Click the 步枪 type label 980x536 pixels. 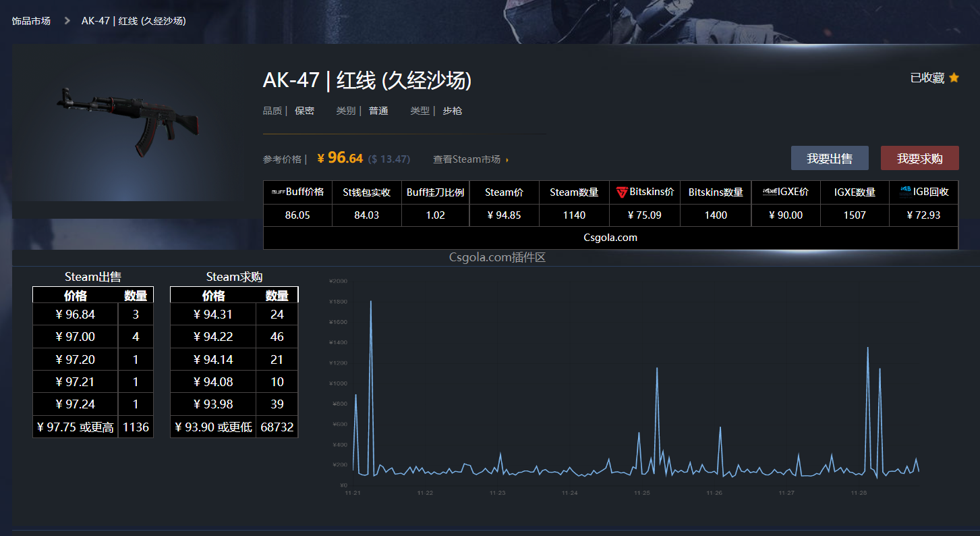(452, 111)
